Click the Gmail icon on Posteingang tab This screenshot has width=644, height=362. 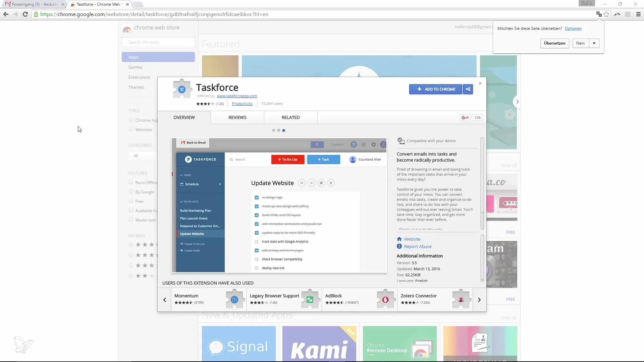coord(8,4)
